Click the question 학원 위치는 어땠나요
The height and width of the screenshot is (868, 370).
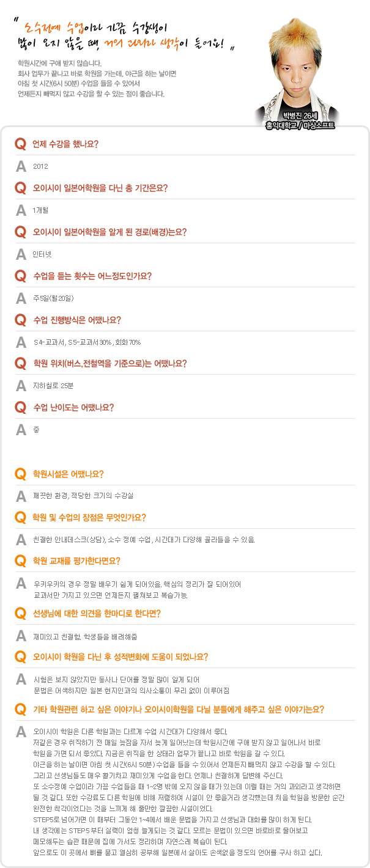click(x=110, y=364)
